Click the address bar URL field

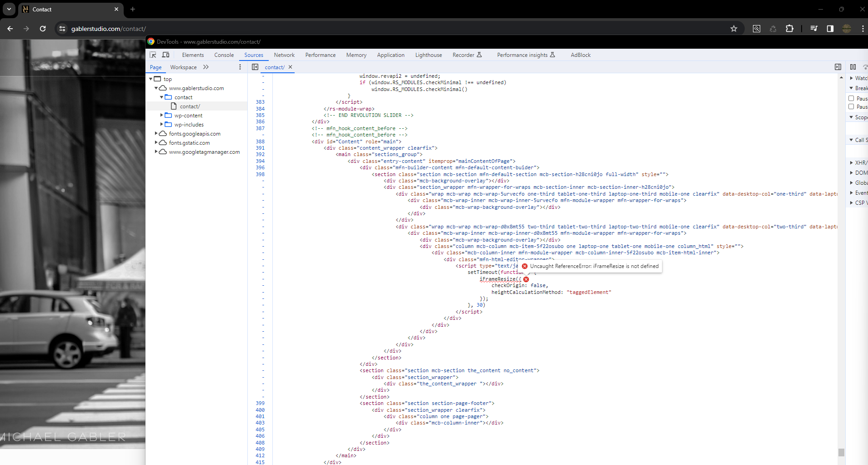pyautogui.click(x=391, y=29)
